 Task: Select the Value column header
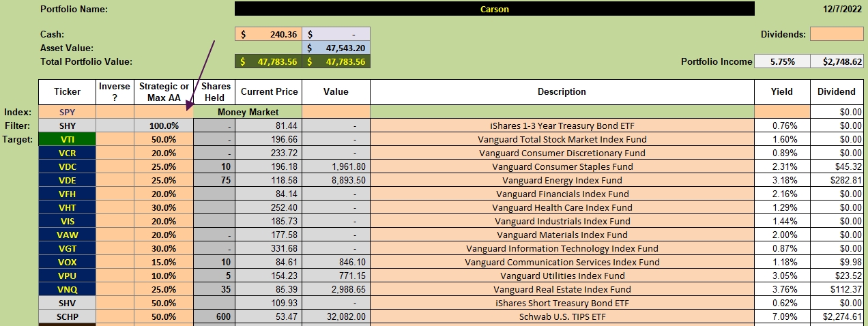[336, 91]
